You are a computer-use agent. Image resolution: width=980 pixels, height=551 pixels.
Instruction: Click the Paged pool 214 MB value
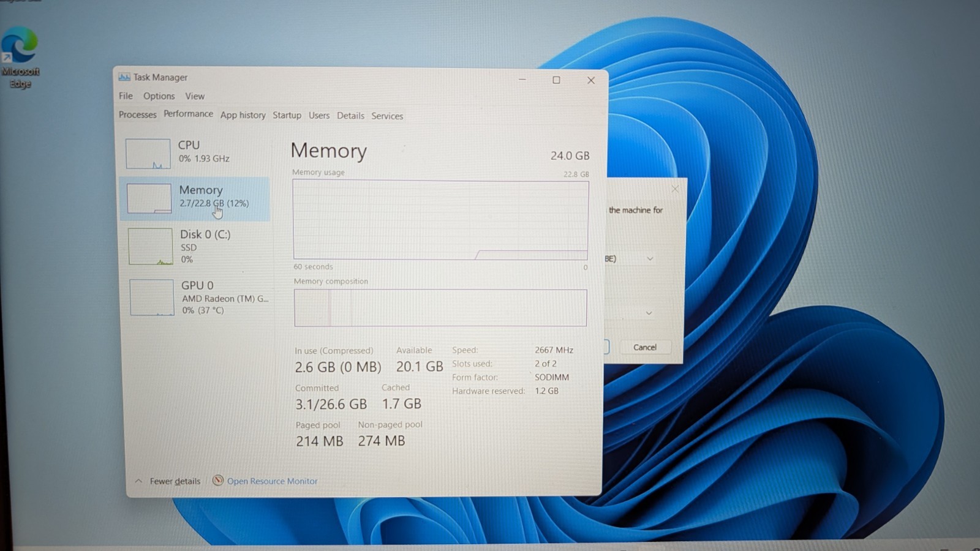point(319,441)
